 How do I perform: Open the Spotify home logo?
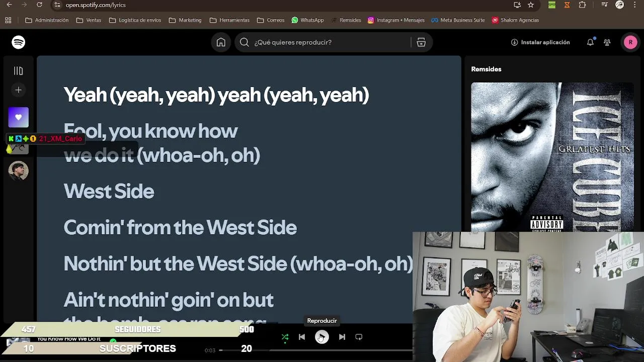point(19,42)
